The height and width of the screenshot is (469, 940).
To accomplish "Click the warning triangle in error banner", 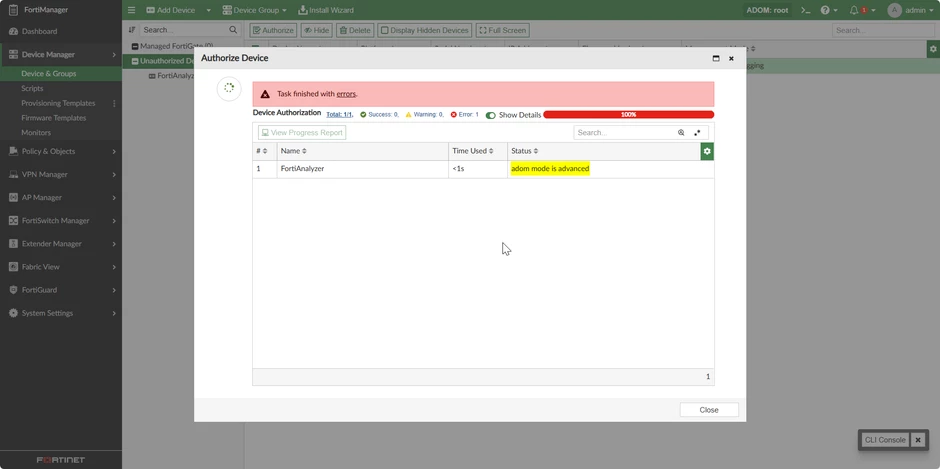I will 265,94.
